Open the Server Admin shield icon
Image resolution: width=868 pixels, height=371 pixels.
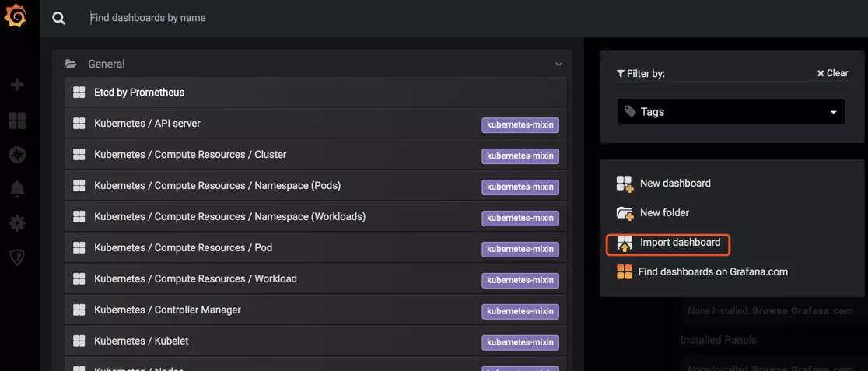pos(17,257)
